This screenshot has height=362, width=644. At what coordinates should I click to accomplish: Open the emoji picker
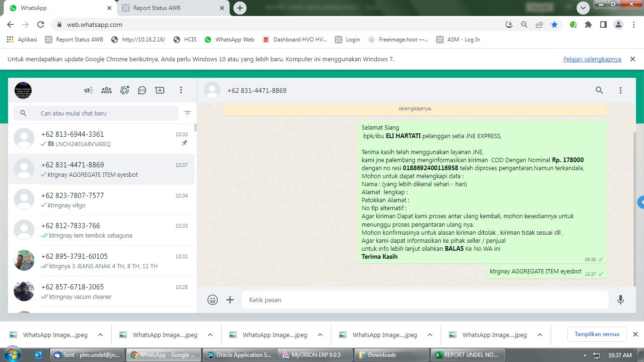click(213, 300)
